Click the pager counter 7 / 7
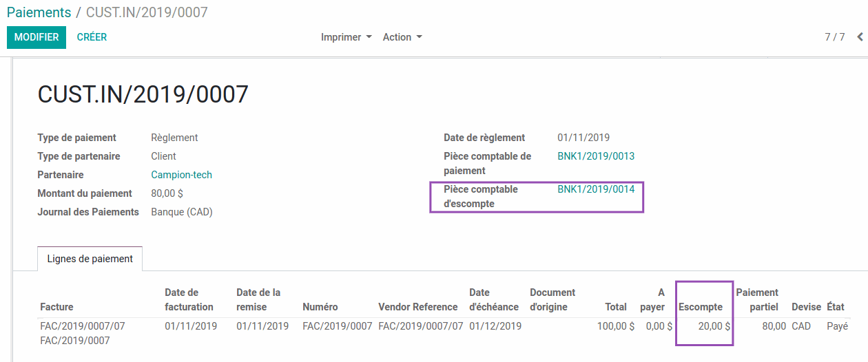 834,37
